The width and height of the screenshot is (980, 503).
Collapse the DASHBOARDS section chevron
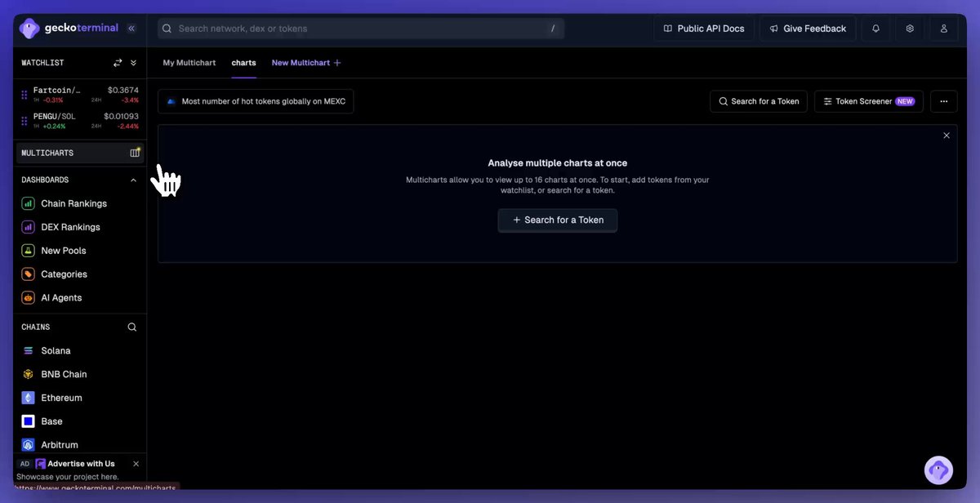click(x=132, y=179)
